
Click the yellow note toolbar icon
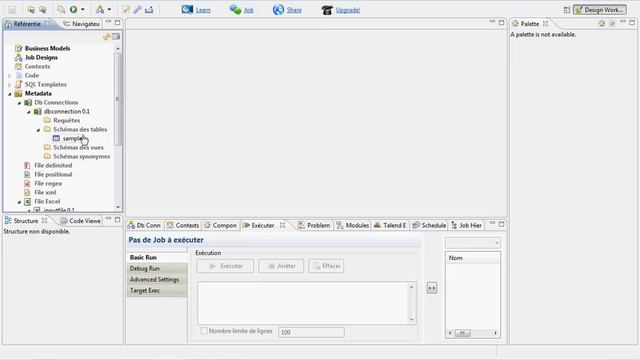click(126, 10)
